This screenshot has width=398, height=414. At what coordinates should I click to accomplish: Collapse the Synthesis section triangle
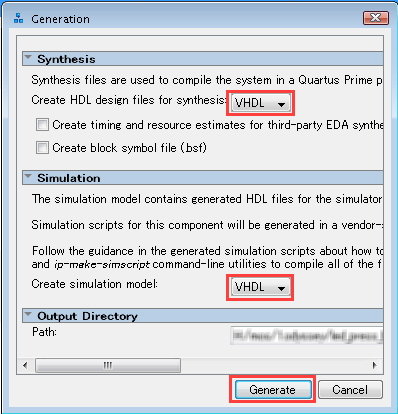pyautogui.click(x=28, y=57)
